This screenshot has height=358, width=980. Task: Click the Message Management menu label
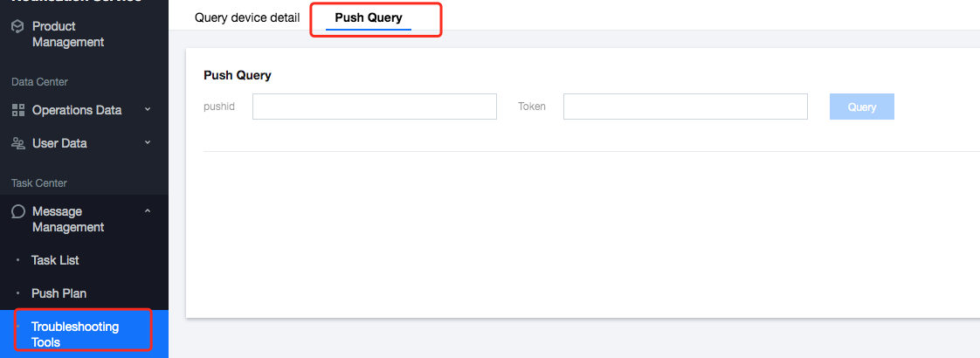click(68, 219)
